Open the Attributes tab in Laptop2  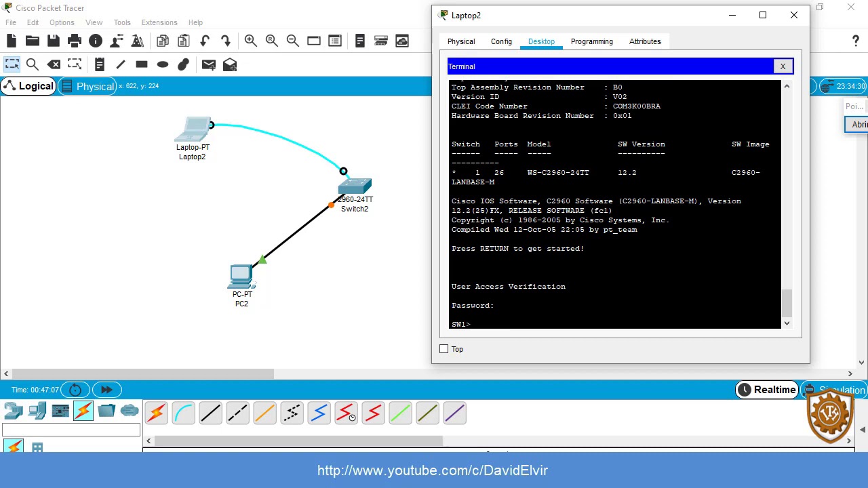pyautogui.click(x=645, y=41)
